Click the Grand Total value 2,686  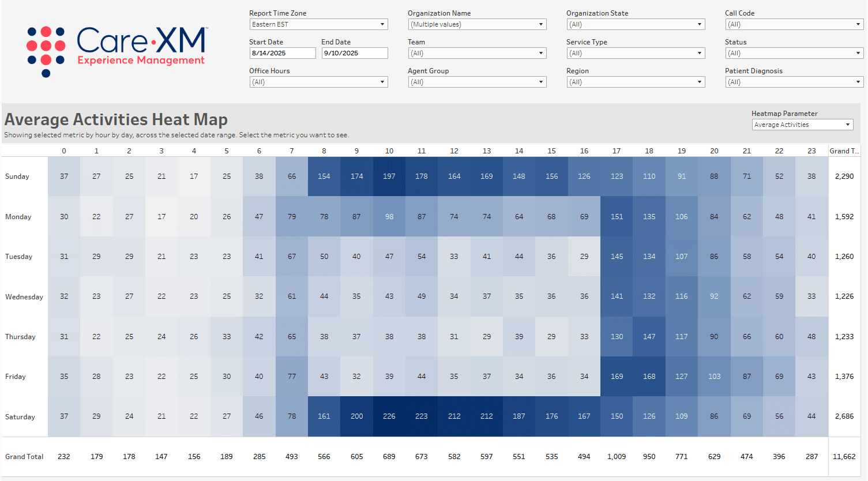click(844, 416)
